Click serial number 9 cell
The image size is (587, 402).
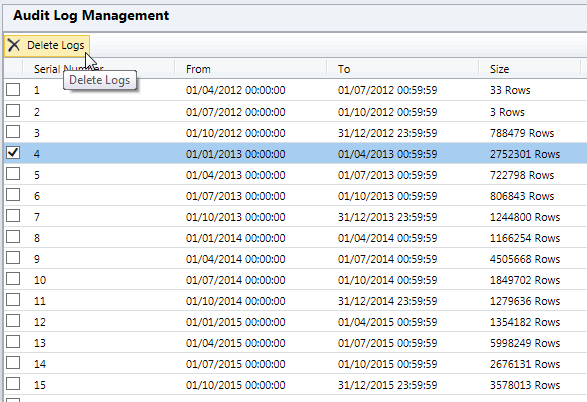pos(37,259)
